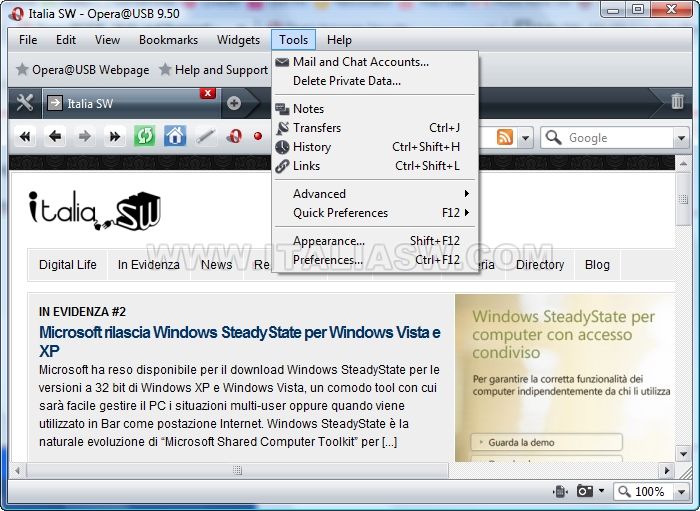Image resolution: width=700 pixels, height=511 pixels.
Task: Open the Blog section link
Action: point(597,265)
